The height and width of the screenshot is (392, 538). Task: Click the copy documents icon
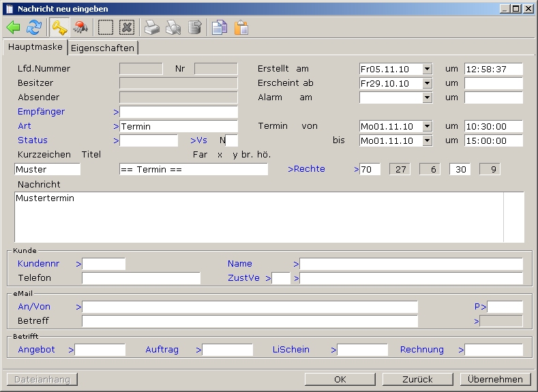[219, 27]
